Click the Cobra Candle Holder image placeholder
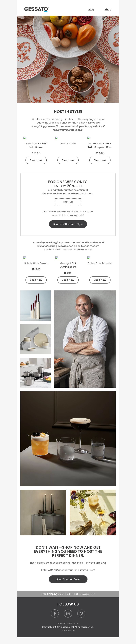This screenshot has width=136, height=644. [x=89, y=258]
